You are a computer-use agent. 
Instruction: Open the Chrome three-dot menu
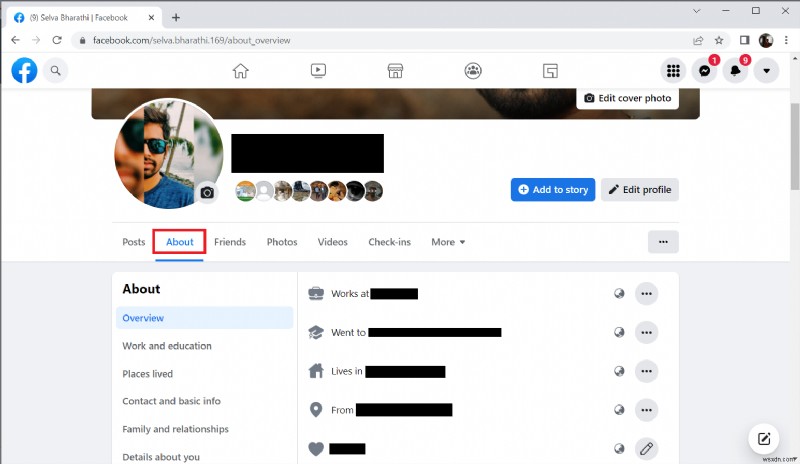coord(786,40)
